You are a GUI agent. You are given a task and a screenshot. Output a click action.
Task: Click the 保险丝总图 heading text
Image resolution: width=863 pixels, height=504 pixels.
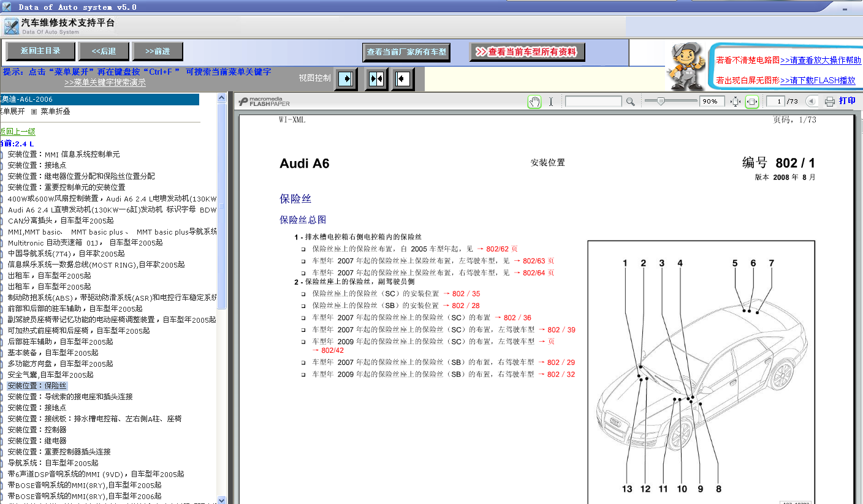click(303, 220)
